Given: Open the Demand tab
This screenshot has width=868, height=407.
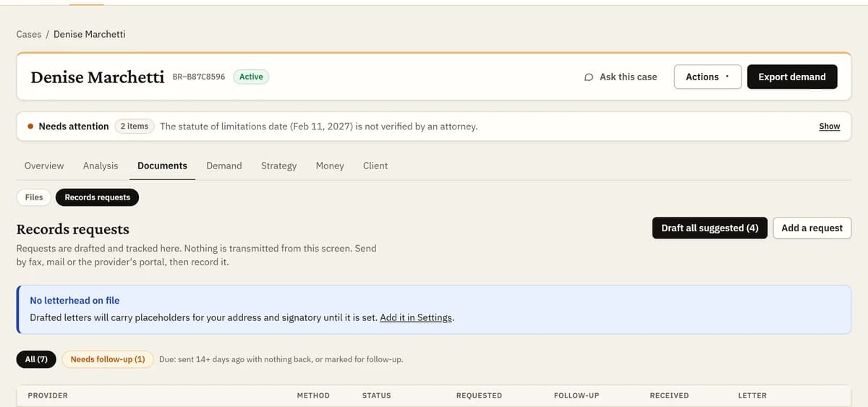Looking at the screenshot, I should tap(224, 166).
